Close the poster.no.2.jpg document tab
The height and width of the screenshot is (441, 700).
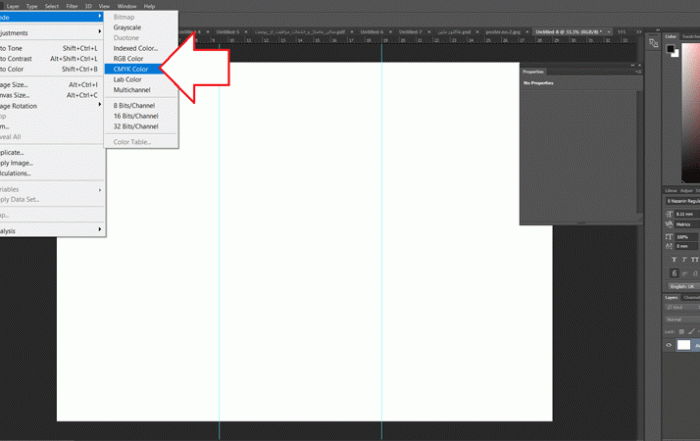527,32
